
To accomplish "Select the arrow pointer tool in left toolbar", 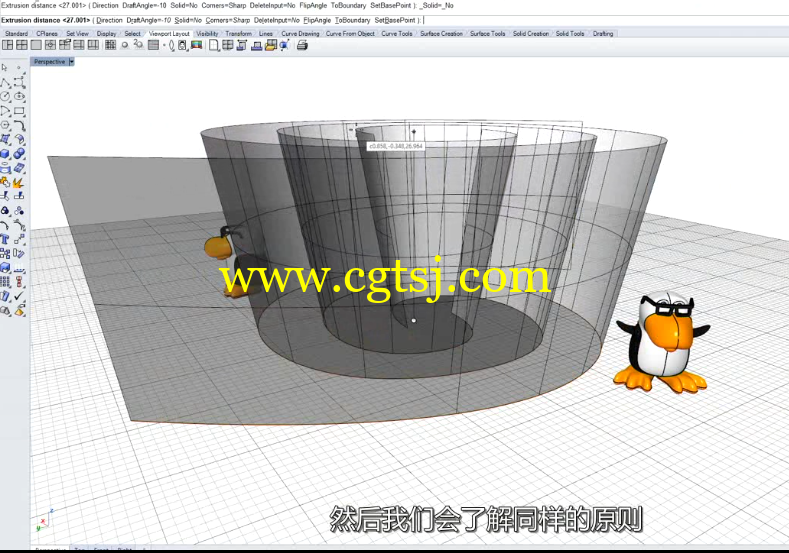I will 5,67.
